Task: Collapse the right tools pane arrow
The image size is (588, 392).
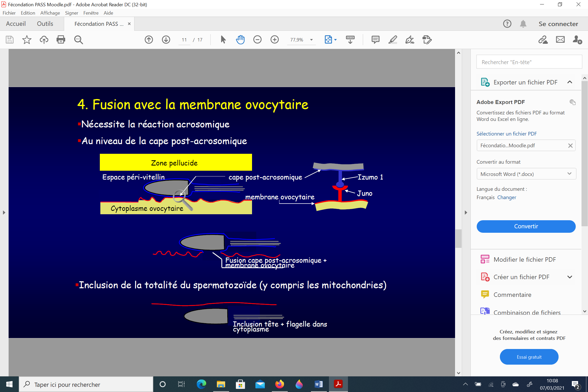Action: coord(466,212)
